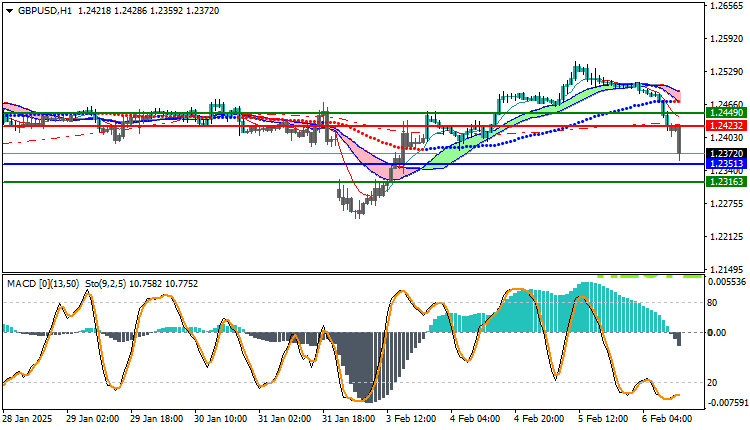Select the blue 1.23513 price label

point(726,164)
